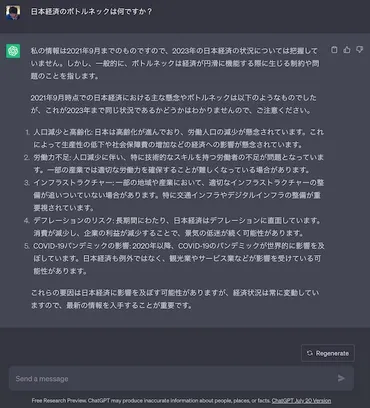Click the circular arrows icon inside Regenerate
The width and height of the screenshot is (370, 408).
tap(310, 353)
